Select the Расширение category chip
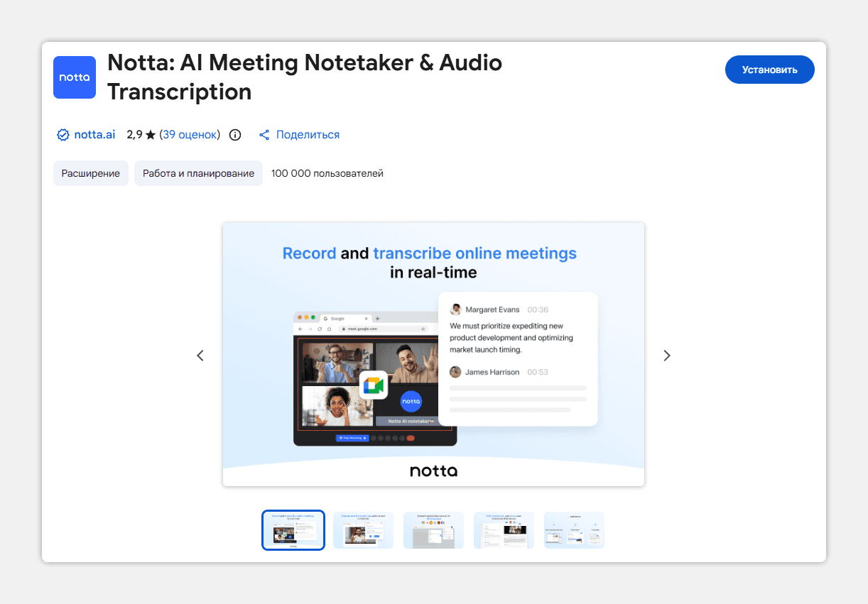This screenshot has width=868, height=604. coord(91,173)
